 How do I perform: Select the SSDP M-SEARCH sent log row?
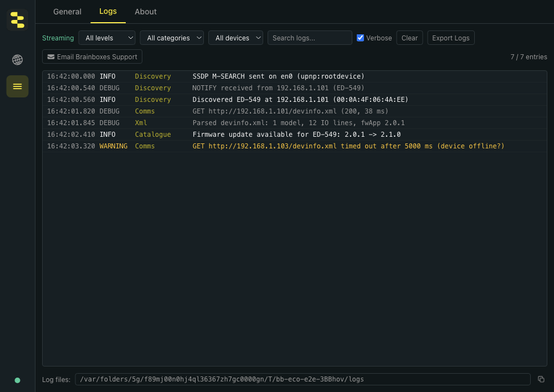[x=295, y=76]
